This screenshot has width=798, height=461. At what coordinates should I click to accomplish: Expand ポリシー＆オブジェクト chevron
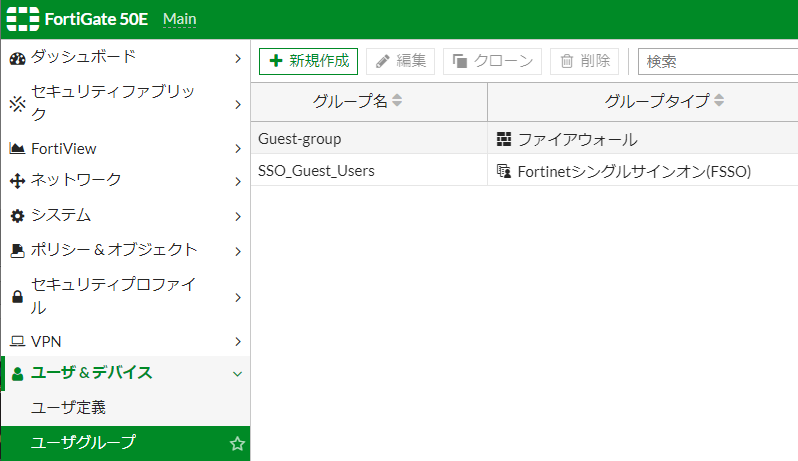238,251
